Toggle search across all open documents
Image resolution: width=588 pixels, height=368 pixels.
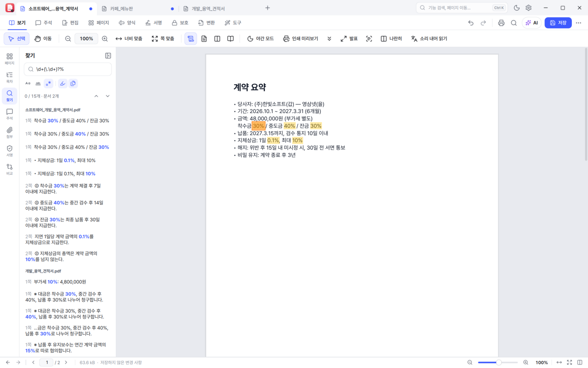(x=73, y=84)
